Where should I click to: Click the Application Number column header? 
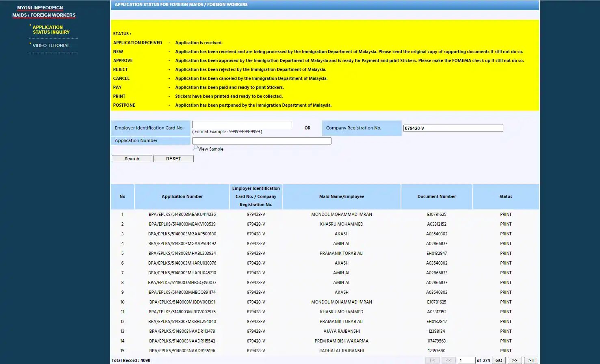[x=182, y=197]
